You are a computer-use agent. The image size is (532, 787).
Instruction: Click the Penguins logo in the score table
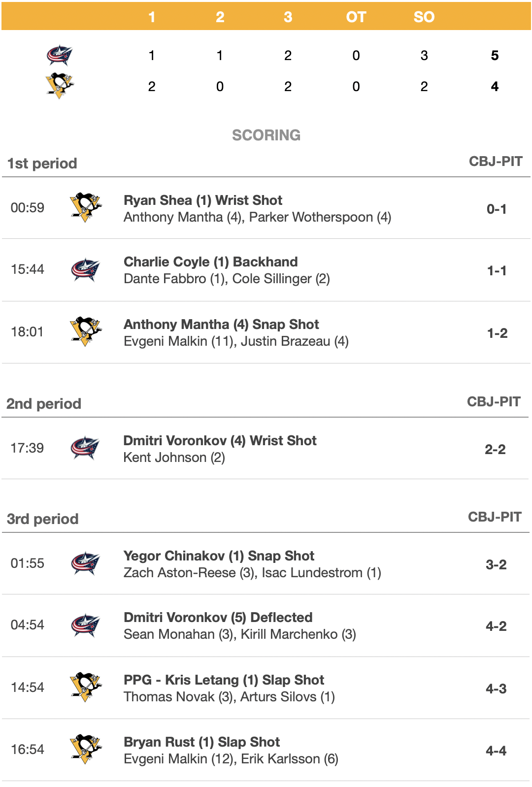click(60, 86)
